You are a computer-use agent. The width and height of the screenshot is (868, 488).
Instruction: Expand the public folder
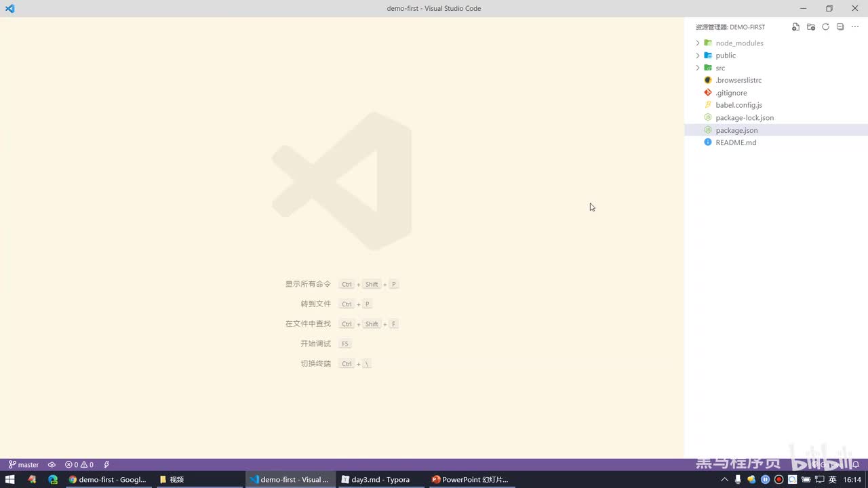[698, 56]
